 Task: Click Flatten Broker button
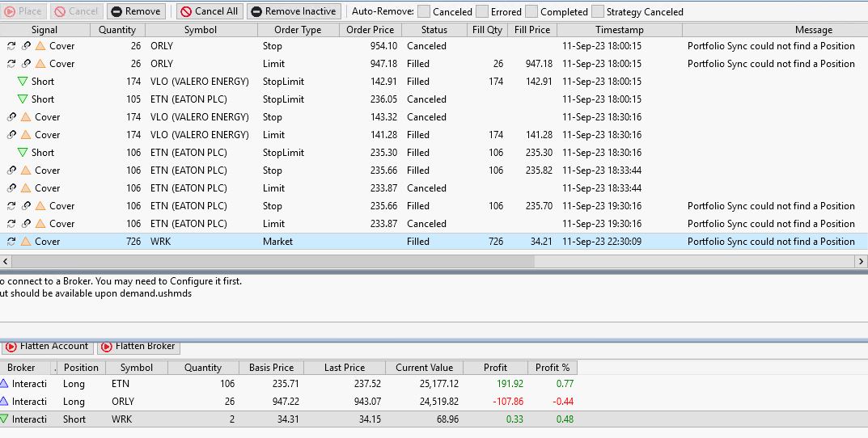138,347
